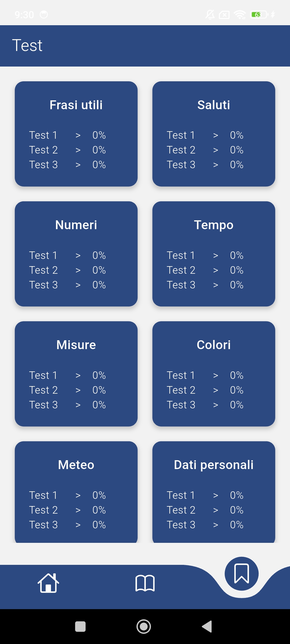Tap the muted notification bell icon

(x=210, y=14)
